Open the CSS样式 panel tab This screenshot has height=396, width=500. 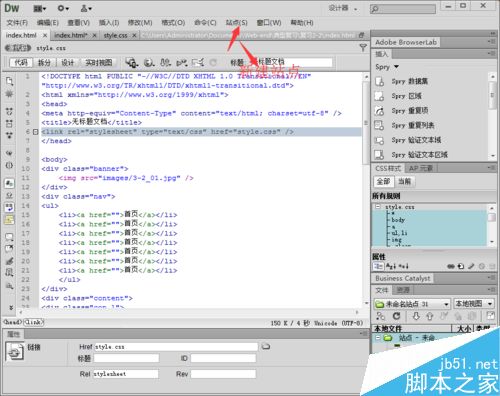tap(388, 168)
